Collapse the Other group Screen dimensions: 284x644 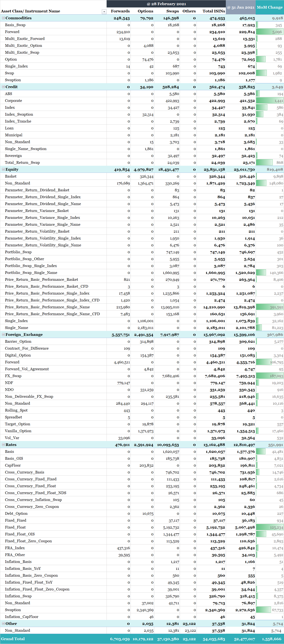coord(3,624)
